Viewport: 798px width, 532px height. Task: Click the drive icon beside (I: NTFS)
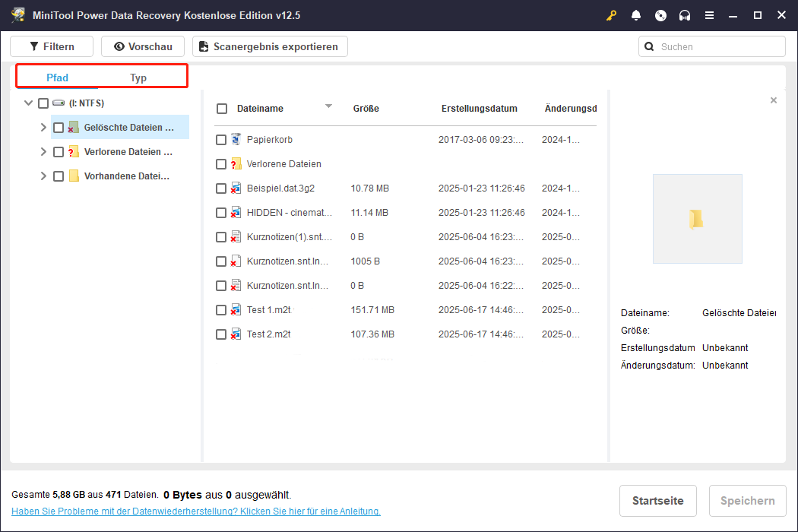click(59, 103)
